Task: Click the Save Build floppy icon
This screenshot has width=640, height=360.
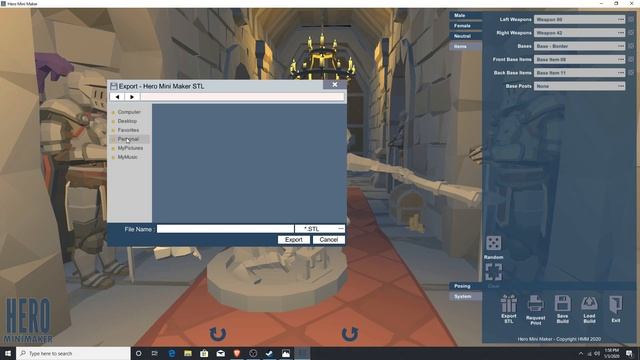Action: click(562, 309)
